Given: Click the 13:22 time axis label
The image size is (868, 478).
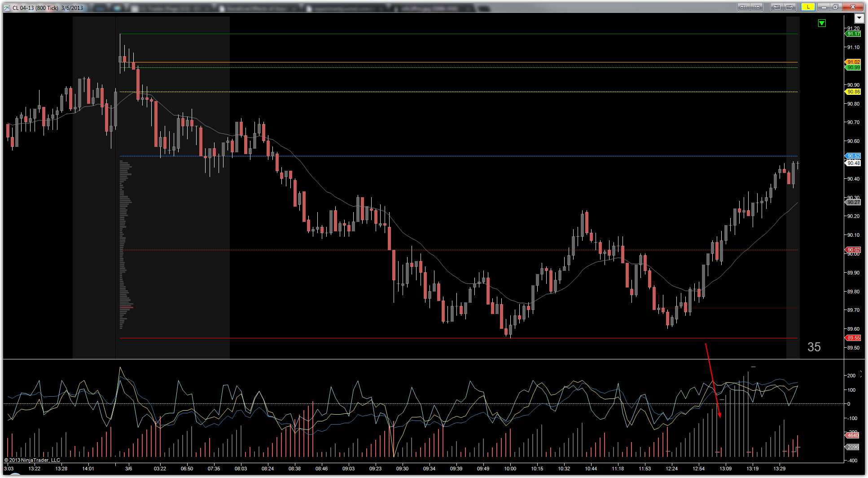Looking at the screenshot, I should point(35,469).
